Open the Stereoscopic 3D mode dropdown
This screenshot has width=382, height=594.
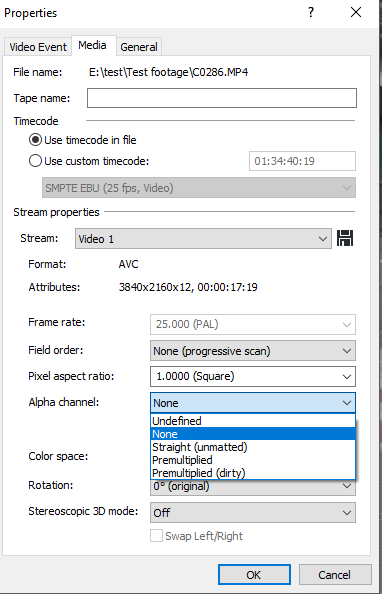click(x=253, y=513)
